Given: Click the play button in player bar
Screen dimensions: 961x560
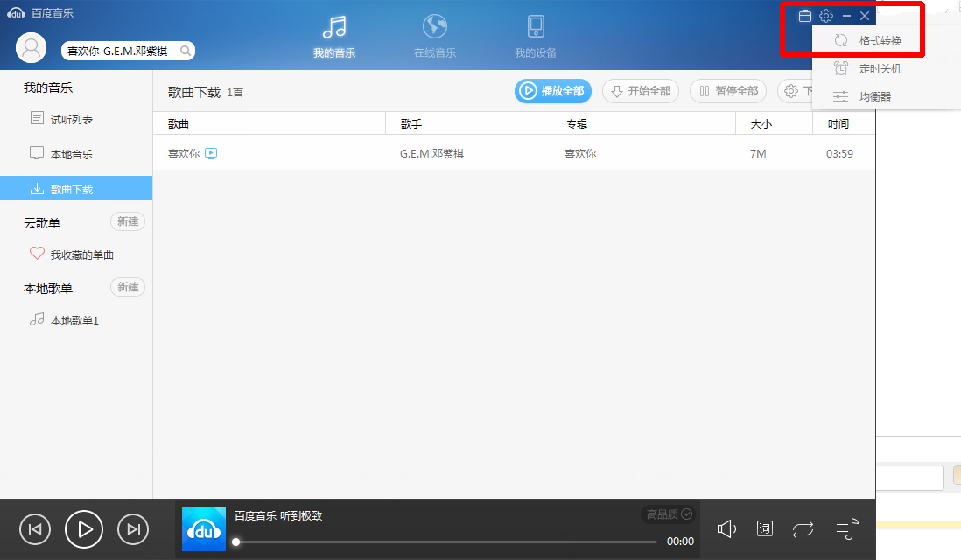Looking at the screenshot, I should tap(84, 528).
